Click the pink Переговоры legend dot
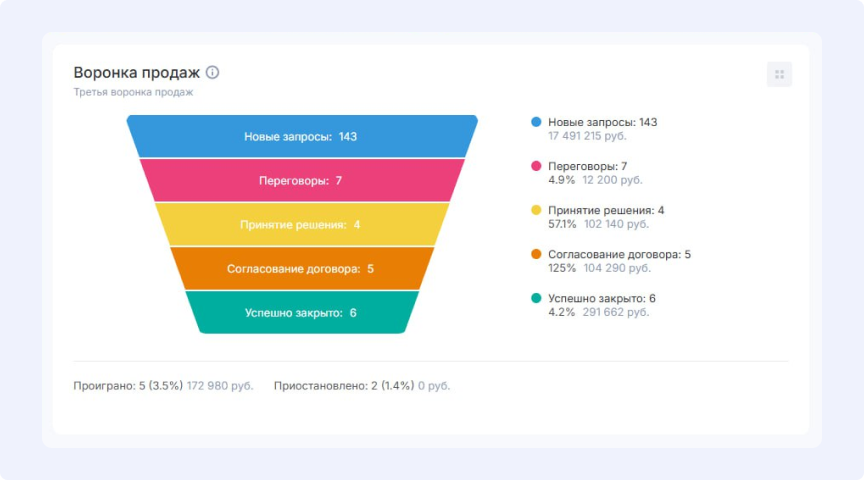 click(x=537, y=166)
